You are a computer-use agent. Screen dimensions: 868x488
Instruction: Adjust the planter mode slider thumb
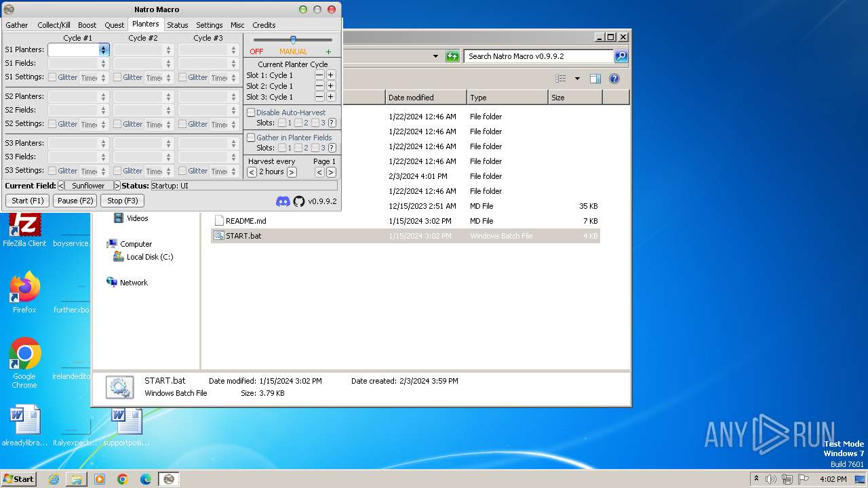point(293,40)
